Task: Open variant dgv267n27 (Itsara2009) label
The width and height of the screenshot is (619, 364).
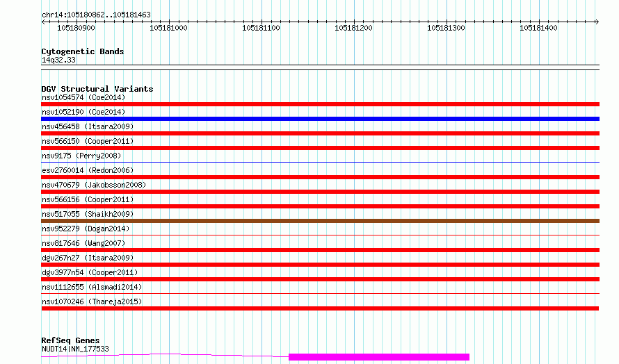Action: tap(88, 258)
